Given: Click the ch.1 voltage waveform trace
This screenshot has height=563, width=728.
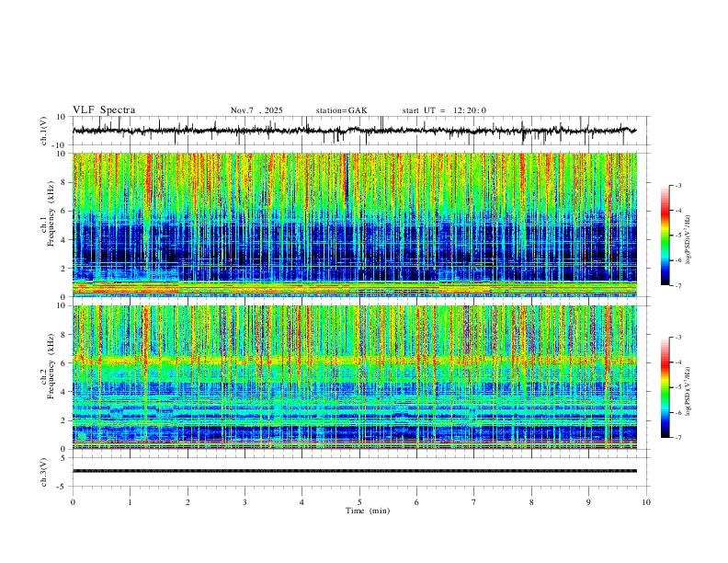Looking at the screenshot, I should click(x=355, y=131).
